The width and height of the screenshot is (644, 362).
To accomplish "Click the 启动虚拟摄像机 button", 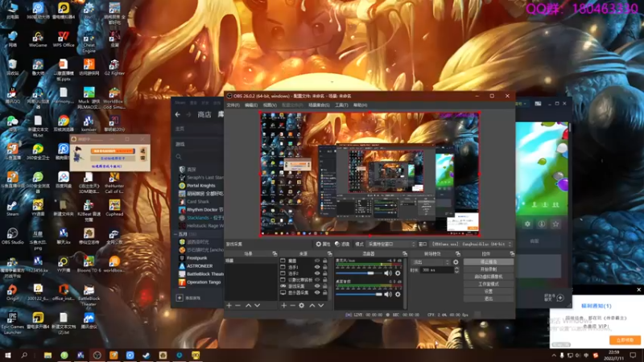I will [489, 277].
